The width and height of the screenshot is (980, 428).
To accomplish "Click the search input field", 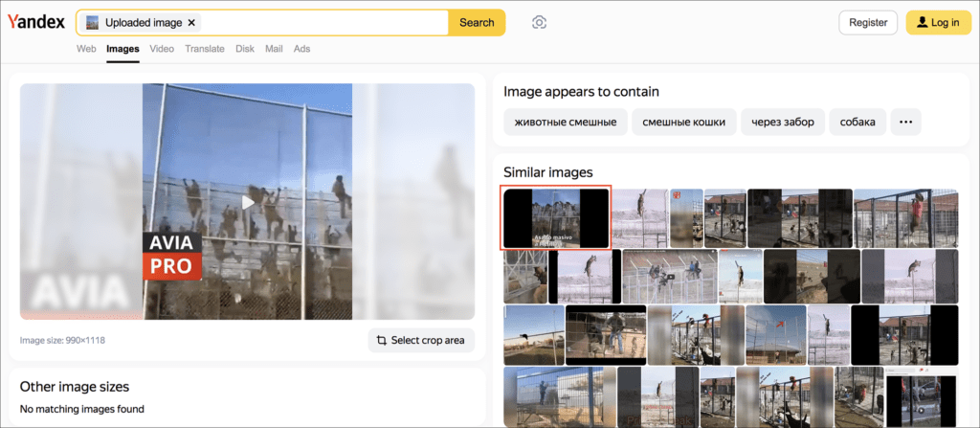I will point(325,22).
